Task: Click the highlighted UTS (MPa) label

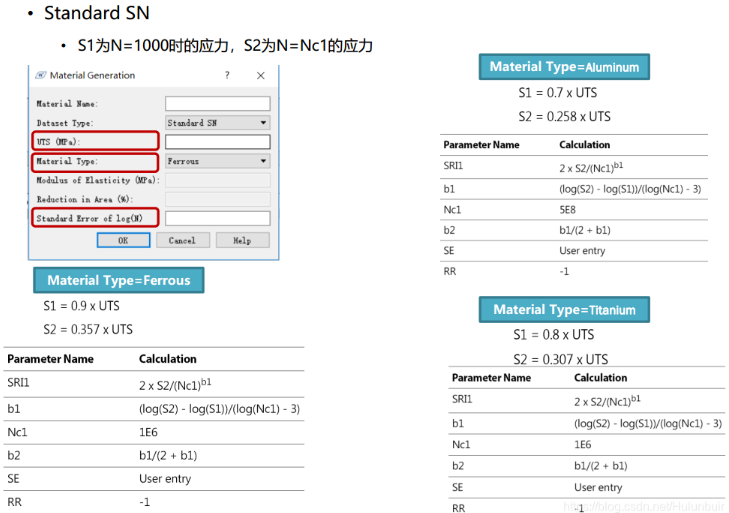Action: (94, 142)
